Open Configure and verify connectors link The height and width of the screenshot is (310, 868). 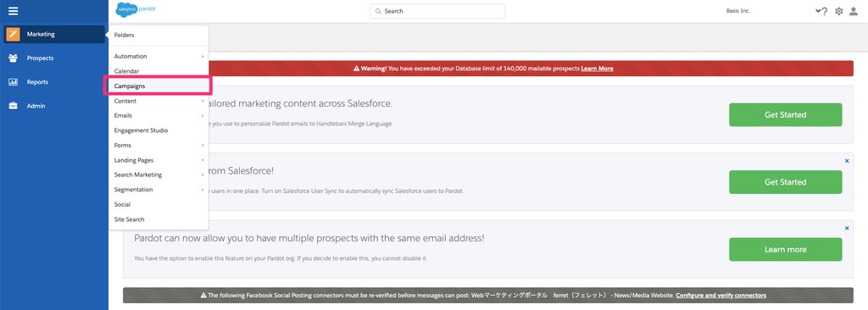point(721,296)
